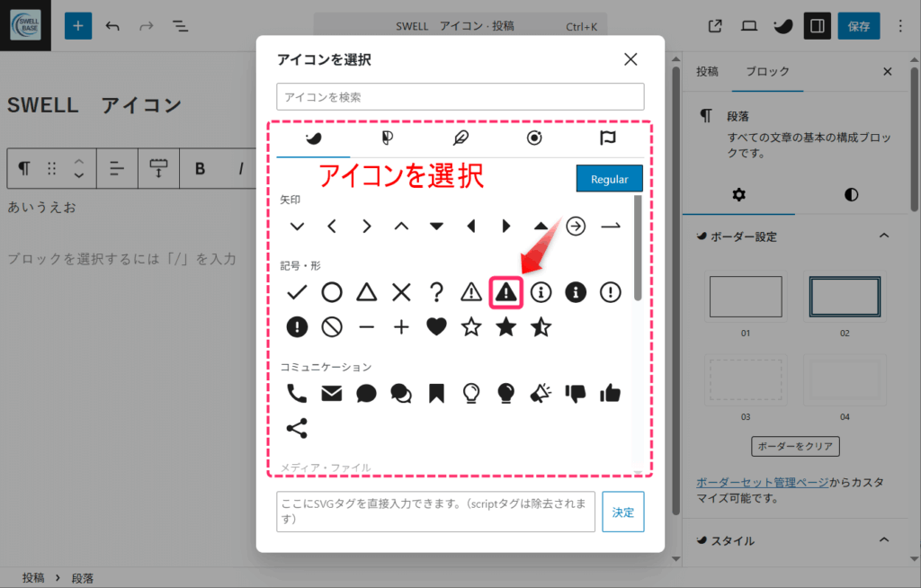The width and height of the screenshot is (921, 588).
Task: Select the filled light bulb icon
Action: pos(505,394)
